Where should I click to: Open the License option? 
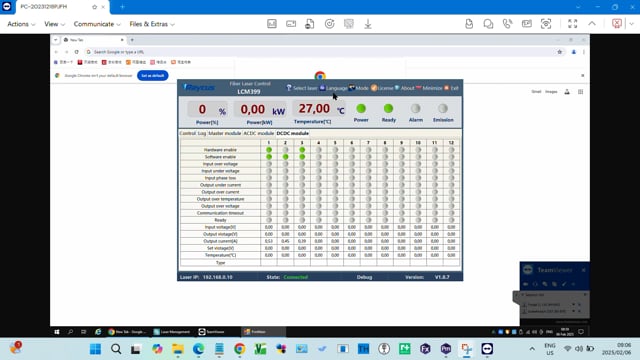[382, 88]
